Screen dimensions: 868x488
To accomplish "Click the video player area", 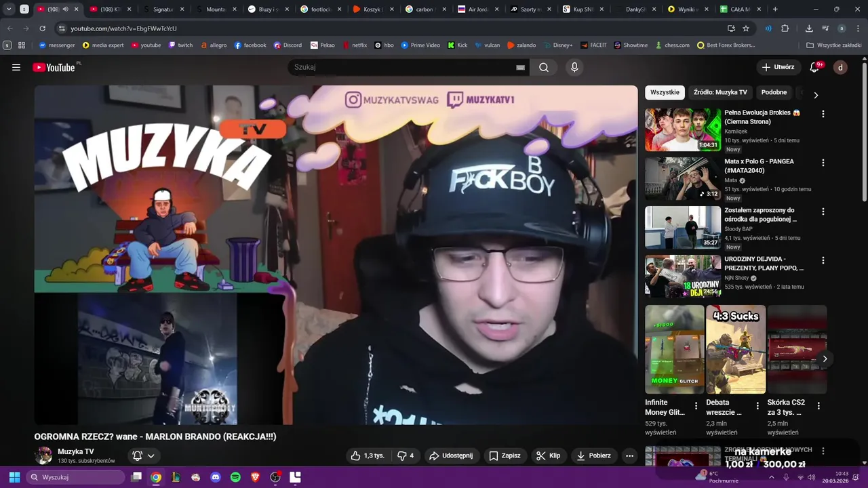I will [336, 255].
